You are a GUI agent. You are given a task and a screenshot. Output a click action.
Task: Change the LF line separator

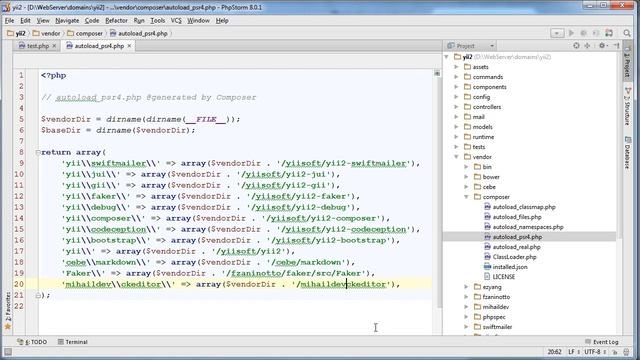click(573, 352)
